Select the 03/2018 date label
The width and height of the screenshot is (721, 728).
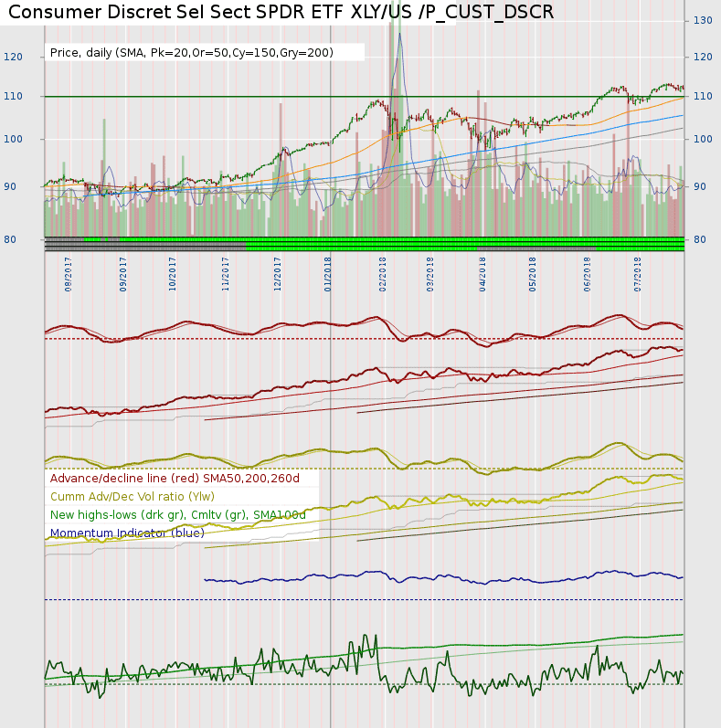click(x=430, y=274)
